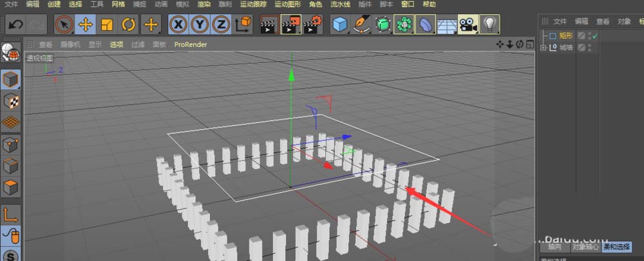Image resolution: width=644 pixels, height=261 pixels.
Task: Switch to Edges mode
Action: point(11,166)
